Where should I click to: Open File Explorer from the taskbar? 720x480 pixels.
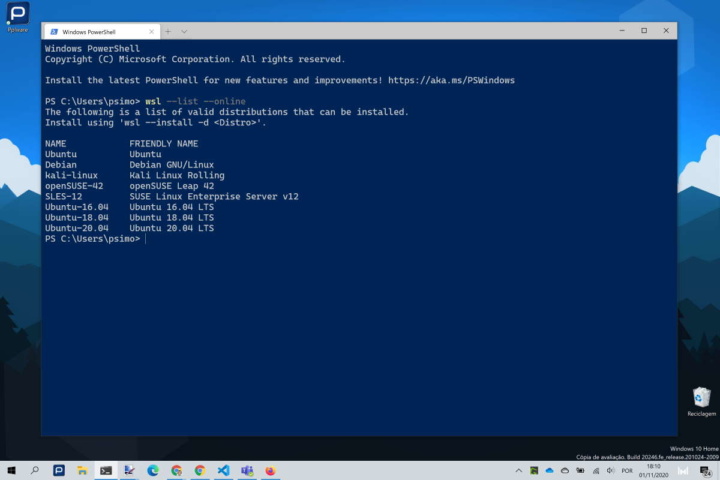point(82,470)
